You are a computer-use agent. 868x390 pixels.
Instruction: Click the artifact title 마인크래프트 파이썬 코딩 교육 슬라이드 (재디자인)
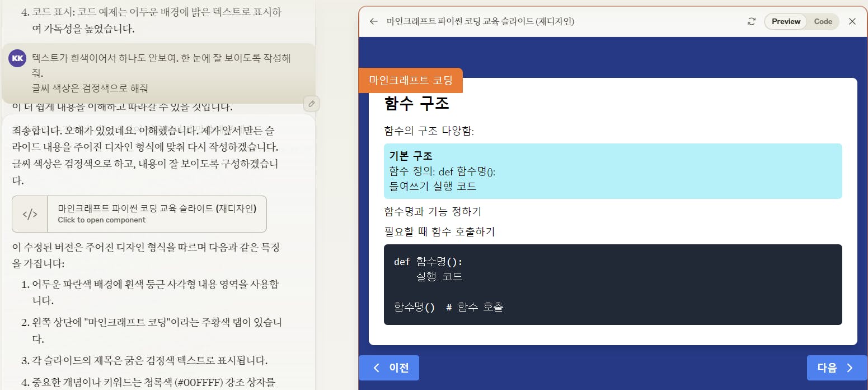coord(480,21)
